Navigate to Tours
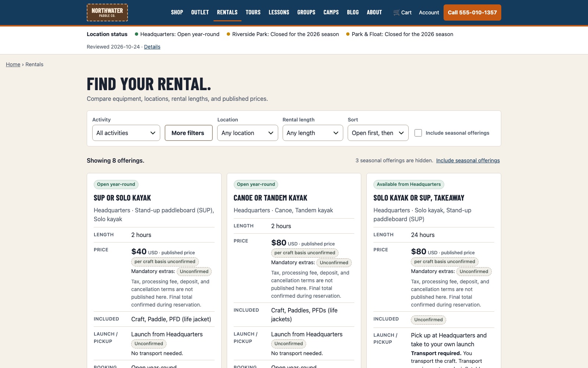 coord(253,13)
